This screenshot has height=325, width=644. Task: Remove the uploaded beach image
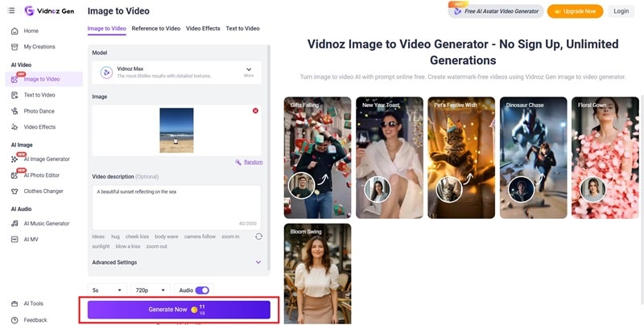pyautogui.click(x=255, y=111)
